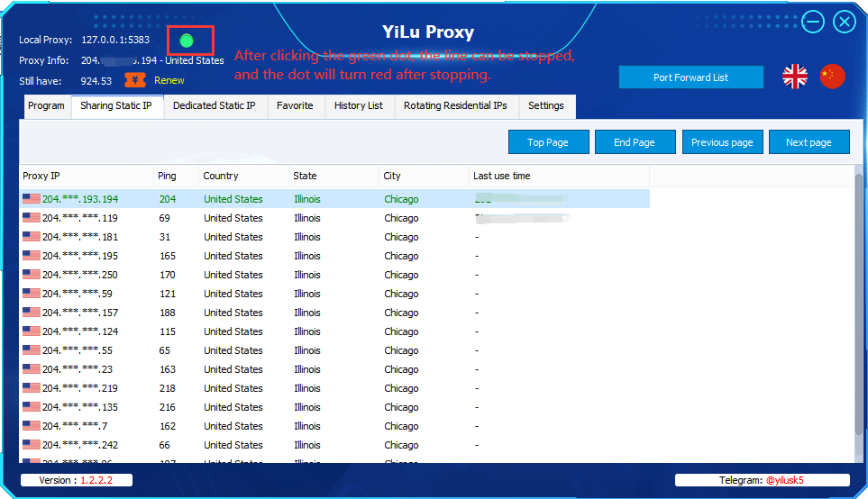Minimize the YiLu Proxy window
Viewport: 868px width, 499px height.
pyautogui.click(x=813, y=23)
